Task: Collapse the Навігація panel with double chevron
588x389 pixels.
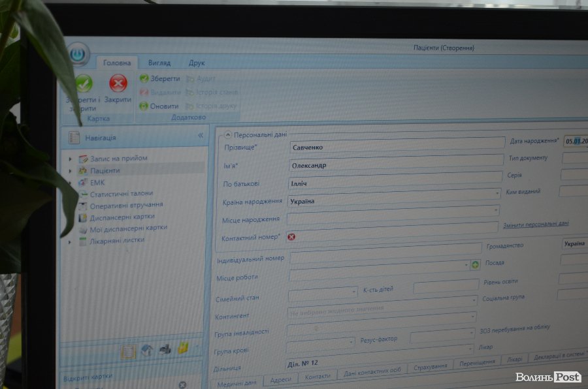Action: click(x=201, y=136)
